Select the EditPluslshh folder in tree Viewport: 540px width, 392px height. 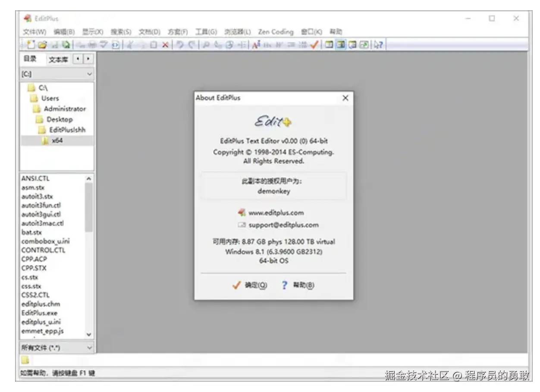[x=62, y=130]
